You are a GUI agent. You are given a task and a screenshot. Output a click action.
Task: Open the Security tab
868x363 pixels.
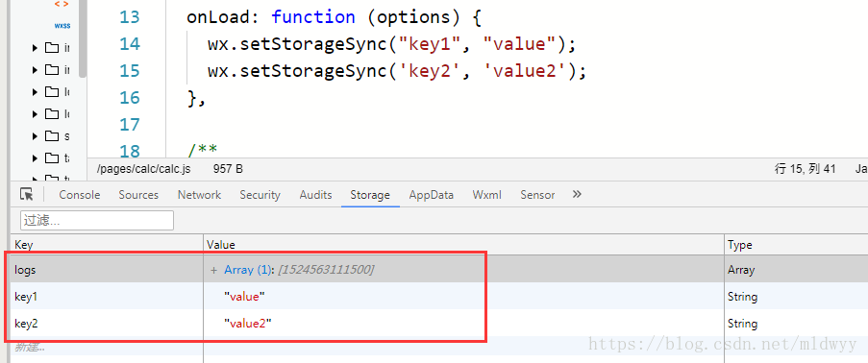260,195
